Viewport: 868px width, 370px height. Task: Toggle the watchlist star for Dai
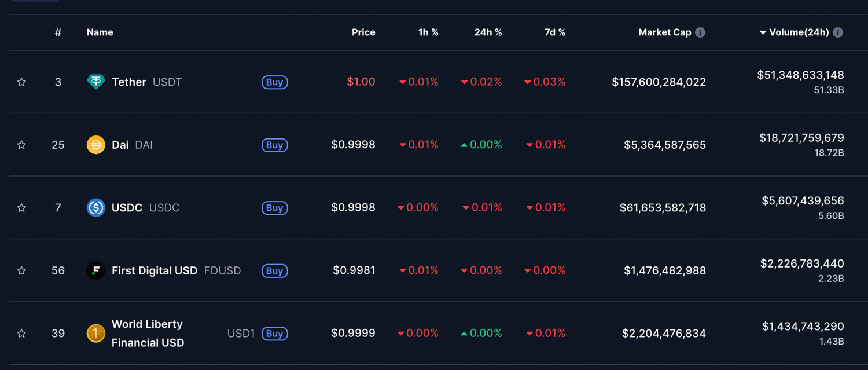[x=21, y=145]
